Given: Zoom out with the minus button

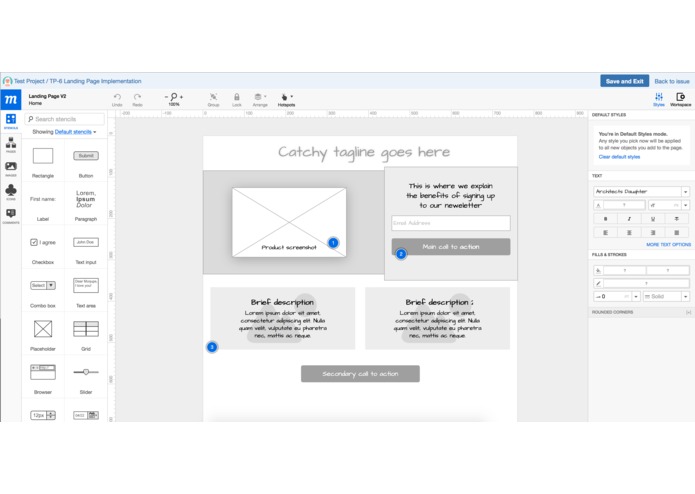Looking at the screenshot, I should pos(166,97).
